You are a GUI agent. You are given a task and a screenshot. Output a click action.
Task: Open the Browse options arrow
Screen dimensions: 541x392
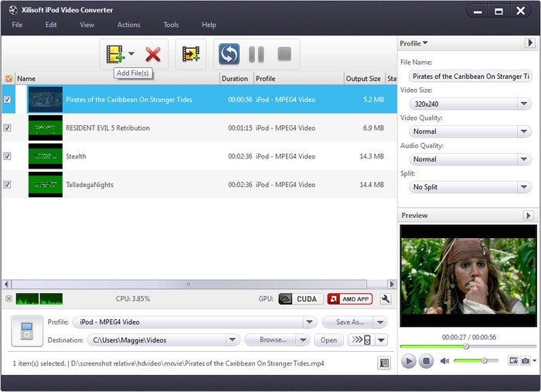point(303,340)
